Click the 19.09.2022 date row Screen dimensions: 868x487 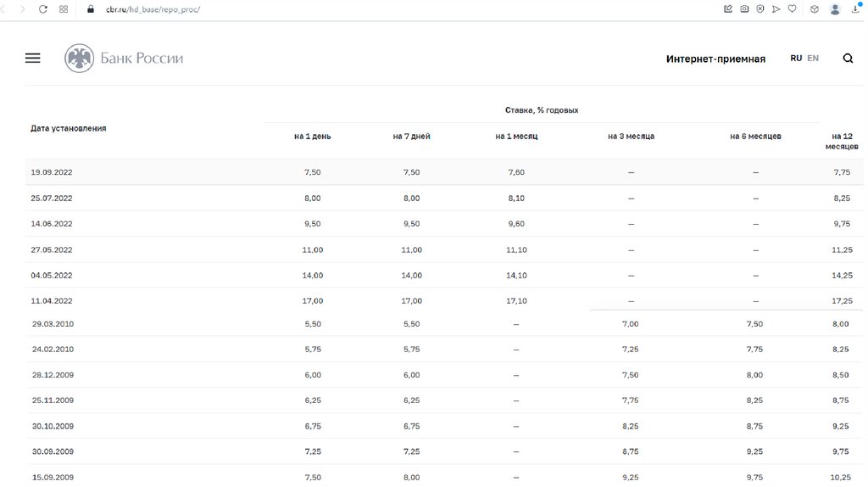(x=52, y=172)
